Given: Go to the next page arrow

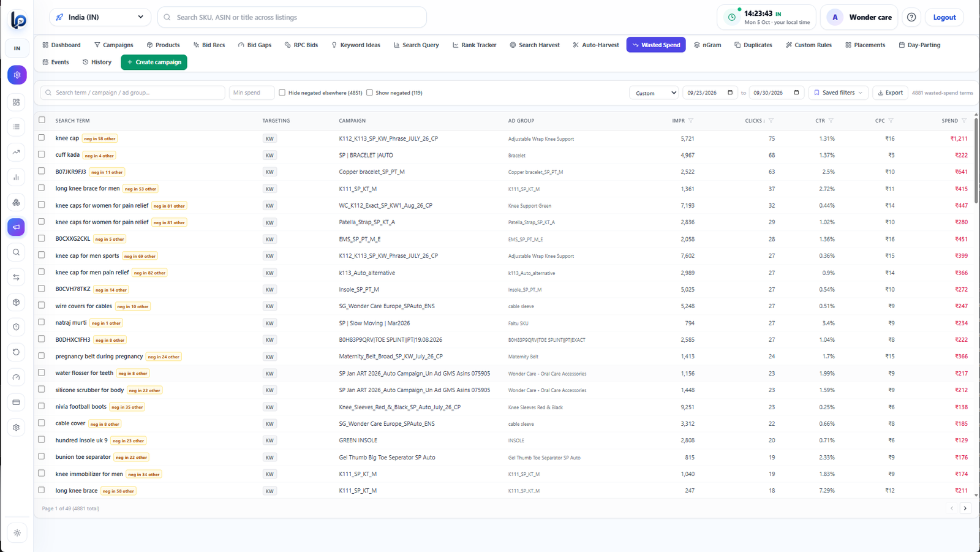Looking at the screenshot, I should pyautogui.click(x=965, y=508).
